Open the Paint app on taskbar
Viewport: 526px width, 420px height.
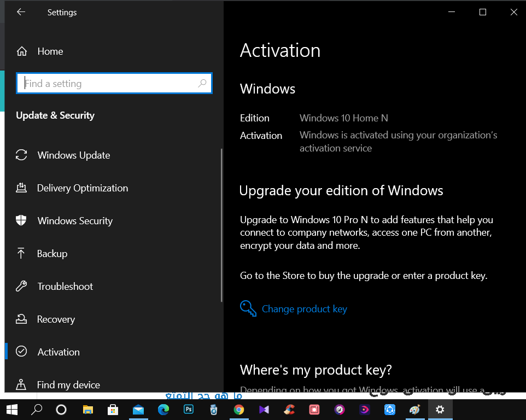[414, 410]
